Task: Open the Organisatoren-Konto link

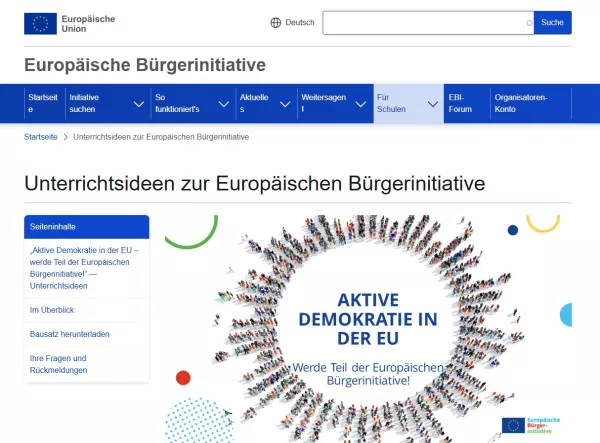Action: coord(521,103)
